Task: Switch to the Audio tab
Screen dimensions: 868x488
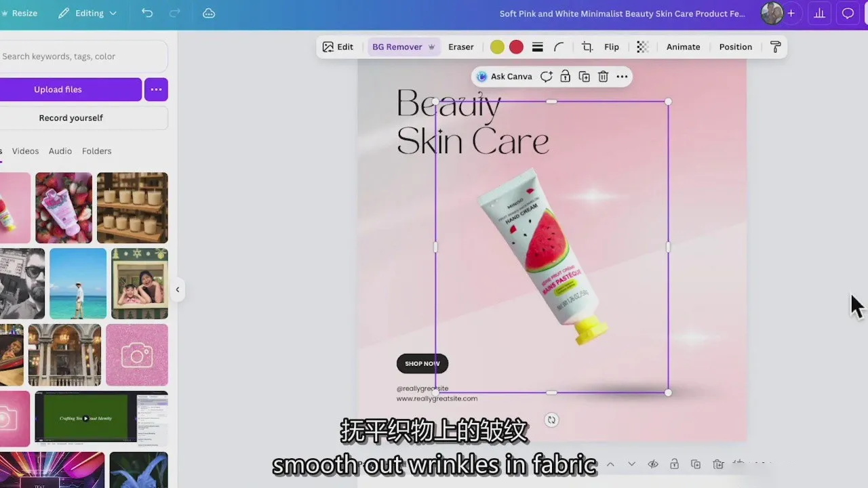Action: click(x=60, y=151)
